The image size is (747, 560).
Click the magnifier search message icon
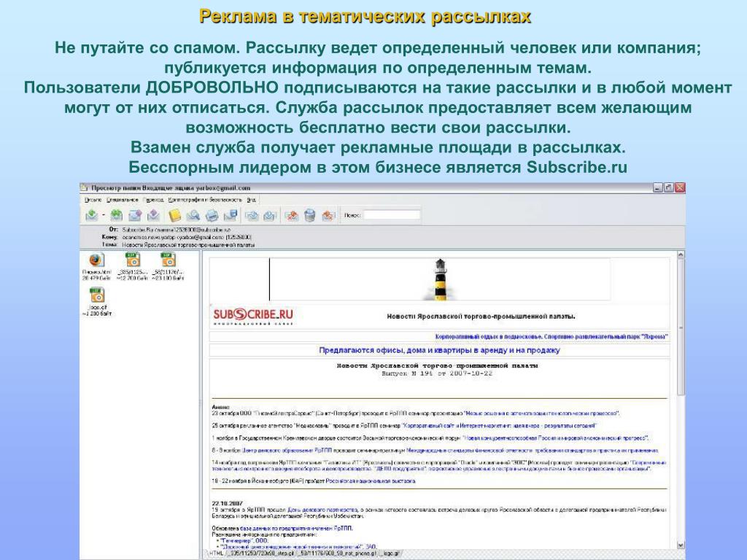(193, 215)
